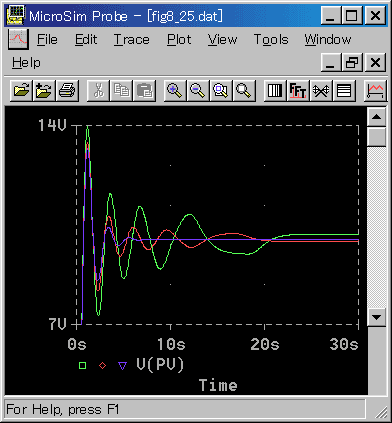Viewport: 392px width, 423px height.
Task: Click the Copy toolbar icon
Action: pyautogui.click(x=121, y=90)
